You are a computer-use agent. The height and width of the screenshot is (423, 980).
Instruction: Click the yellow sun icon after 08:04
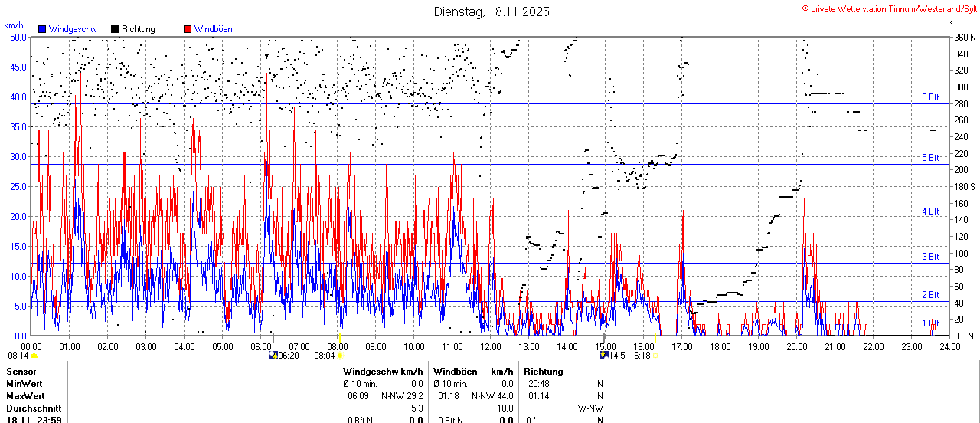tap(340, 356)
